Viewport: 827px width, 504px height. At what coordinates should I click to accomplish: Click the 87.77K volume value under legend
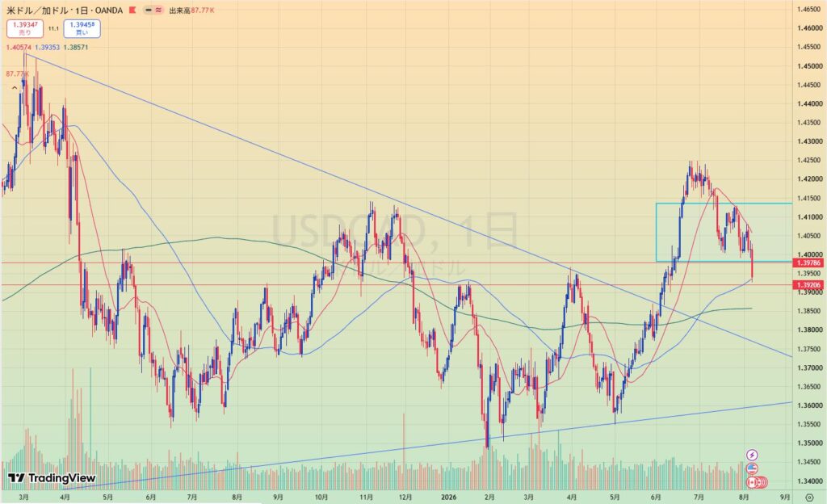pyautogui.click(x=18, y=73)
